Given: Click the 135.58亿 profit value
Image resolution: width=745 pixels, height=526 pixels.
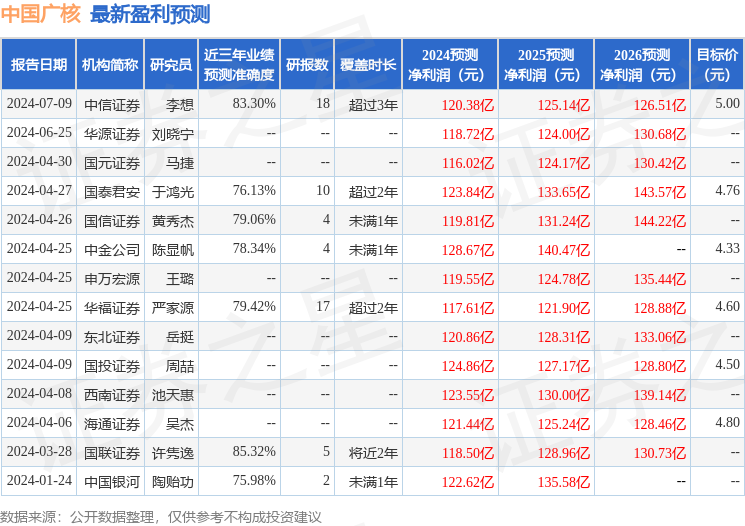Looking at the screenshot, I should click(564, 482).
